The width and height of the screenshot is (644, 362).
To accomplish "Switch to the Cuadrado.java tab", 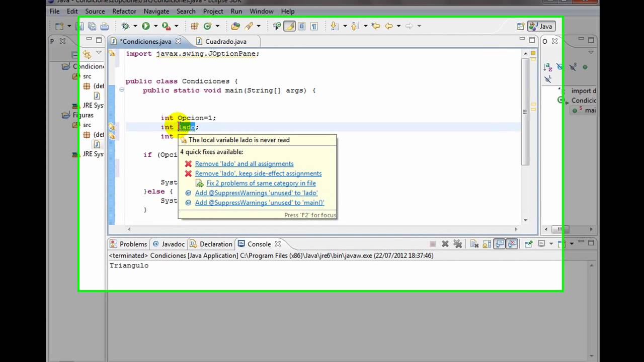I will click(x=225, y=41).
